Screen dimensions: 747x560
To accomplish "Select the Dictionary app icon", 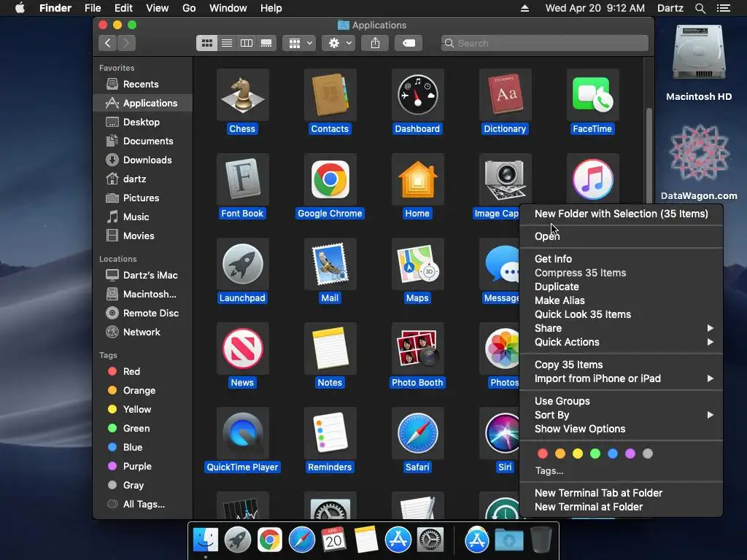I will tap(505, 95).
